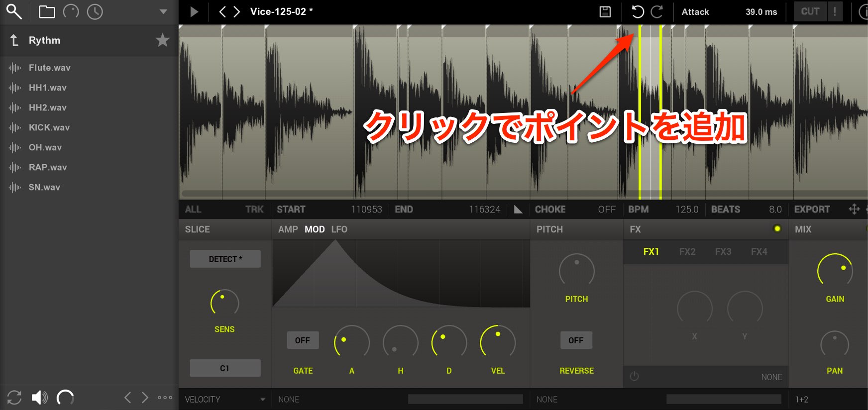Go up one folder level from Rythm
Screen dimensions: 868x410
point(14,40)
